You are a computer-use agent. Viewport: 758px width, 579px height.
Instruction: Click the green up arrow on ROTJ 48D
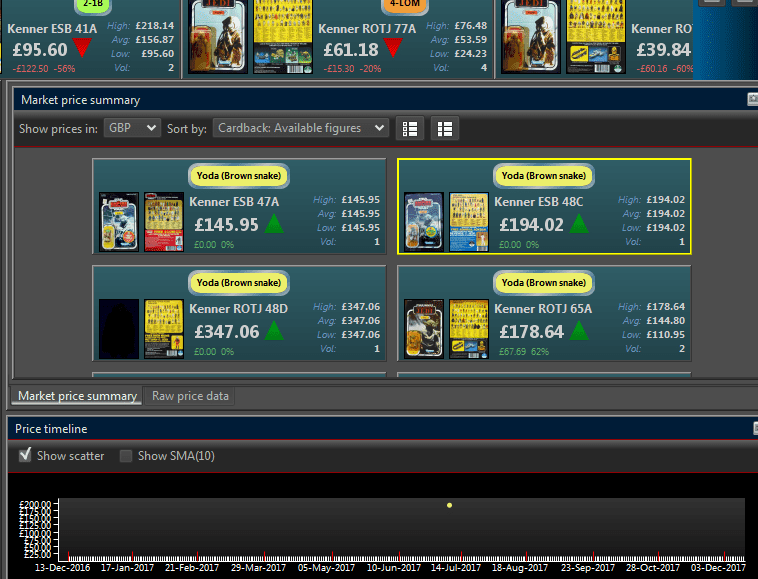point(274,331)
